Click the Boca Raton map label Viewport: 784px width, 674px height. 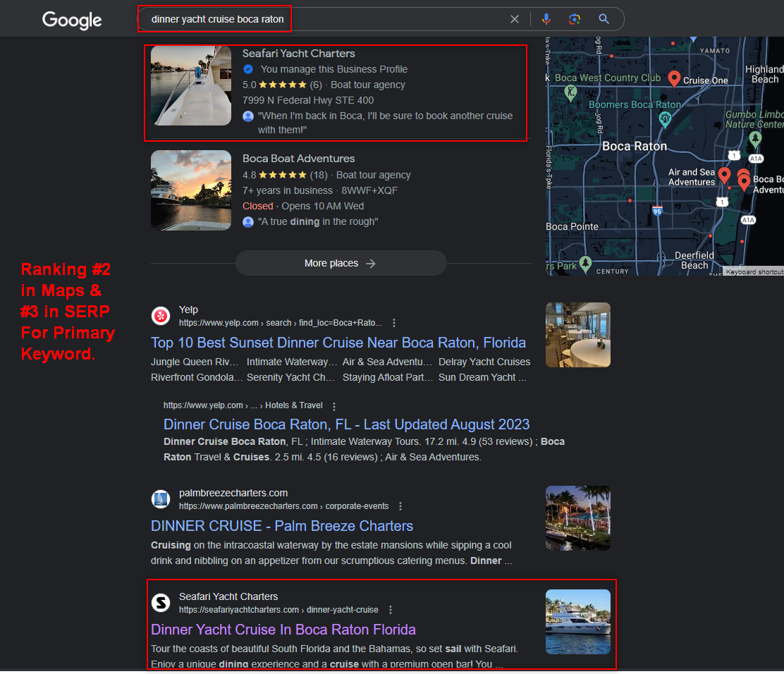pyautogui.click(x=635, y=146)
